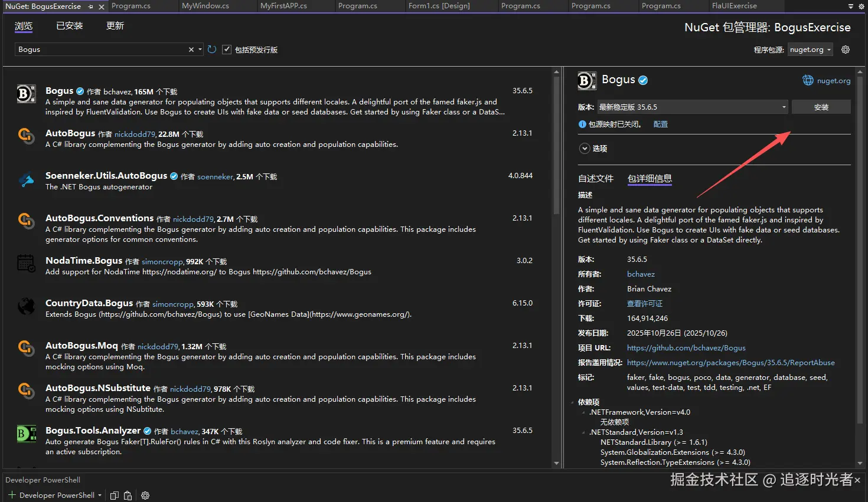This screenshot has width=868, height=502.
Task: Click the tab strip gear icon at top right
Action: click(861, 6)
